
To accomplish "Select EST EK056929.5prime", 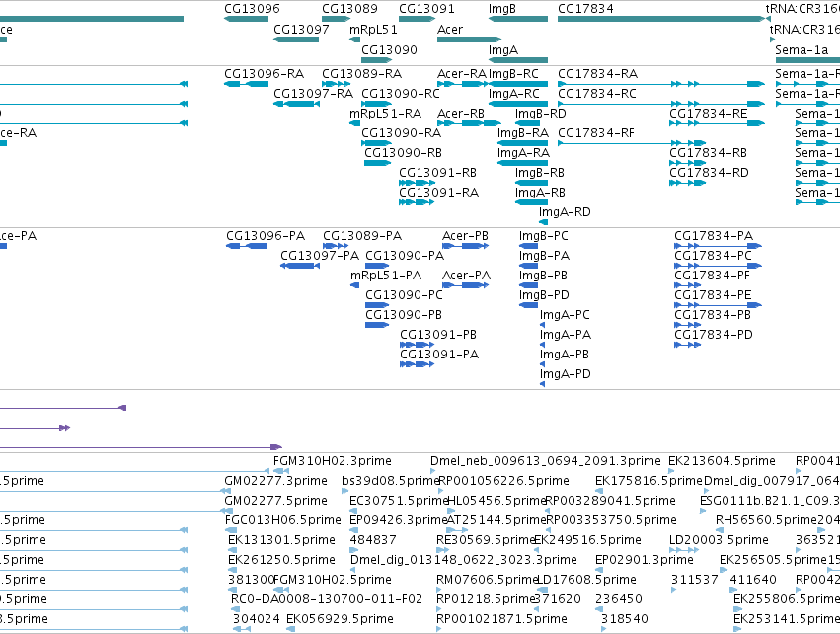I will 340,619.
